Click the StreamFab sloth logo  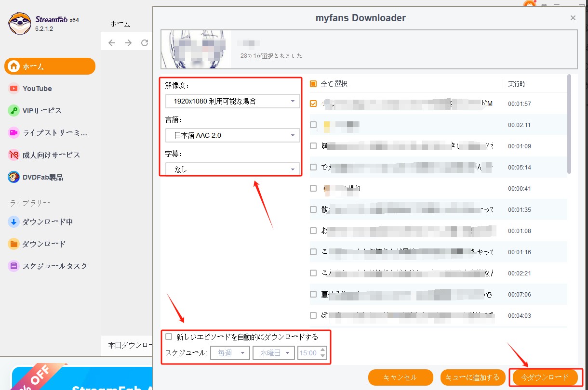click(x=19, y=23)
